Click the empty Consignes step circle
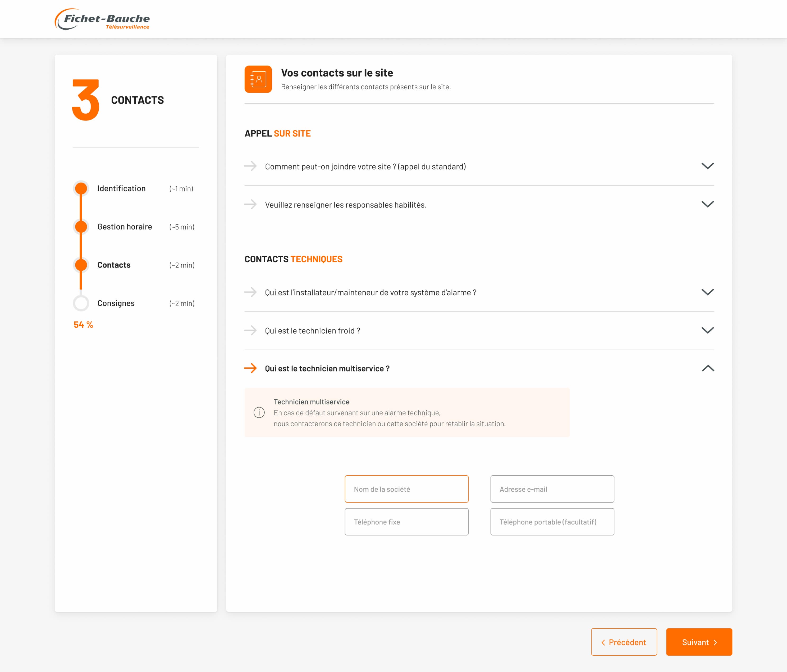This screenshot has width=787, height=672. tap(81, 303)
